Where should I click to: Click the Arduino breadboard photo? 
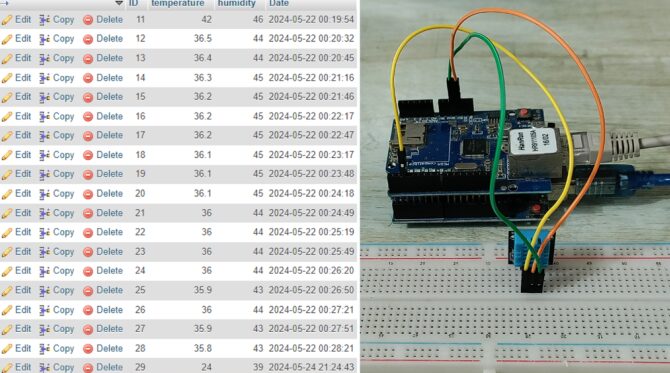click(515, 186)
